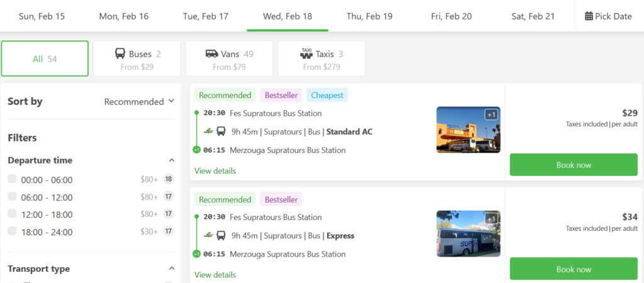Screen dimensions: 644x283
Task: Collapse the Transport type filter section
Action: tap(171, 269)
